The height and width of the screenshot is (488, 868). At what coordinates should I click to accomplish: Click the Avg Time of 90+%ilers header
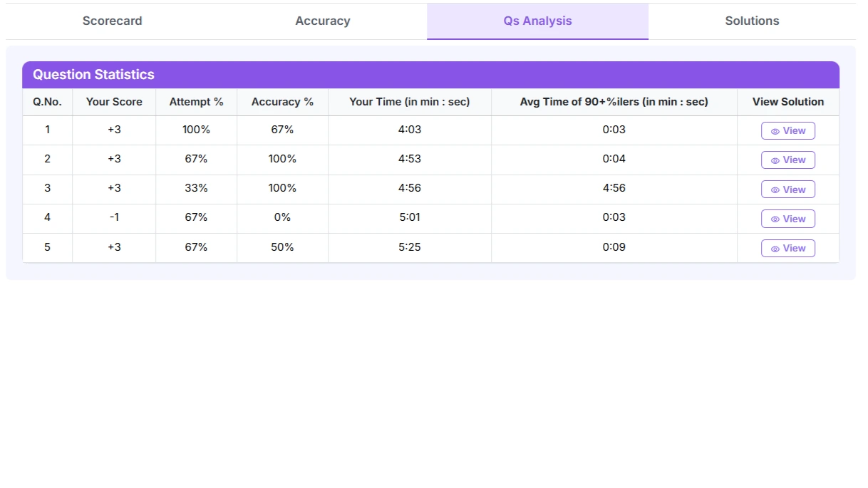tap(614, 102)
